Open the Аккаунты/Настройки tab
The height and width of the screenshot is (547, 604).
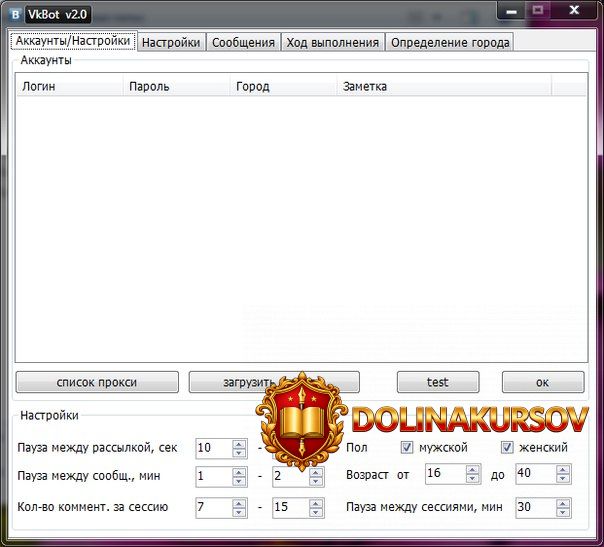click(x=72, y=41)
